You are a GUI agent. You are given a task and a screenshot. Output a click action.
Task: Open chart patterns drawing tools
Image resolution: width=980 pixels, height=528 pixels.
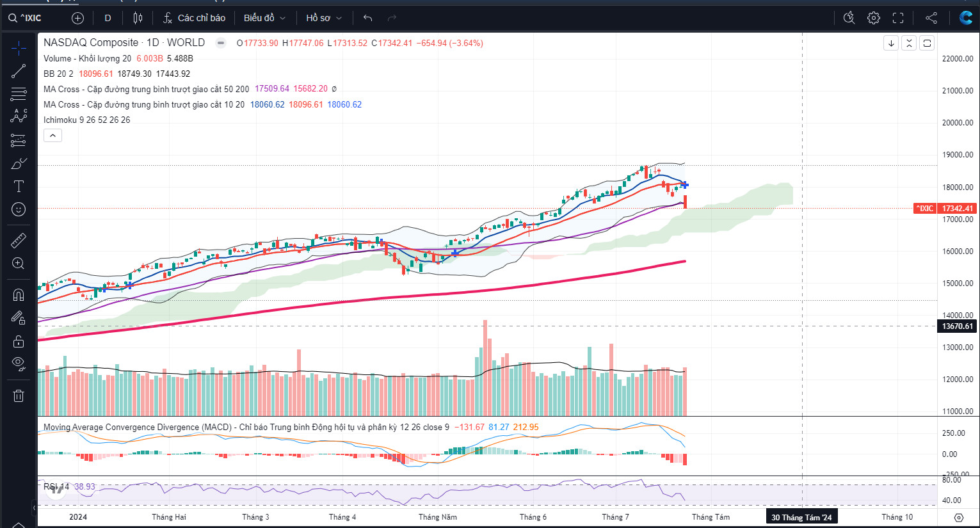(19, 116)
